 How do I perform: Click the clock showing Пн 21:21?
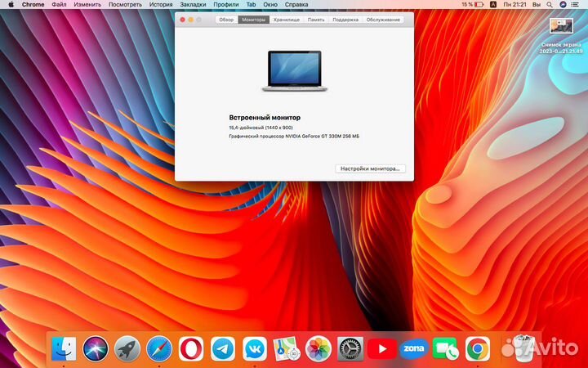(x=514, y=5)
